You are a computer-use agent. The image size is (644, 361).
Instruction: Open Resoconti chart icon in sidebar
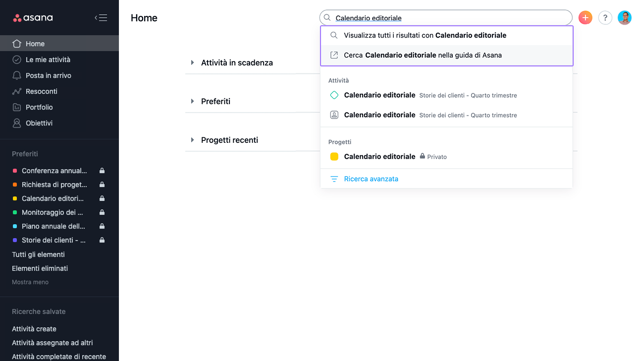tap(17, 91)
